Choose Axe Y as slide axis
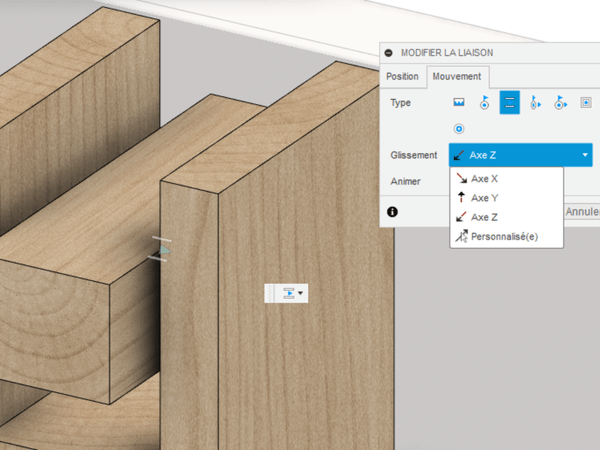Viewport: 600px width, 450px height. tap(484, 198)
